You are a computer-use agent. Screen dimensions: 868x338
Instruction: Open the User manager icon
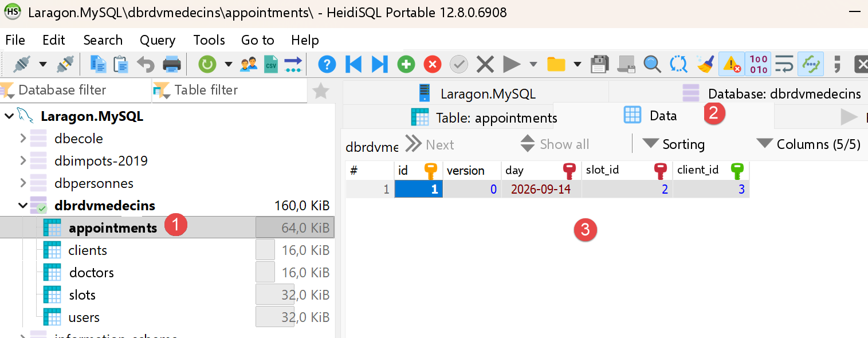[249, 64]
